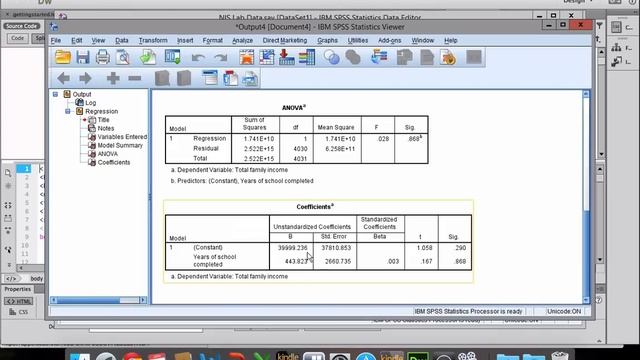Click the gray stacked pages icon
The width and height of the screenshot is (640, 360).
(404, 57)
